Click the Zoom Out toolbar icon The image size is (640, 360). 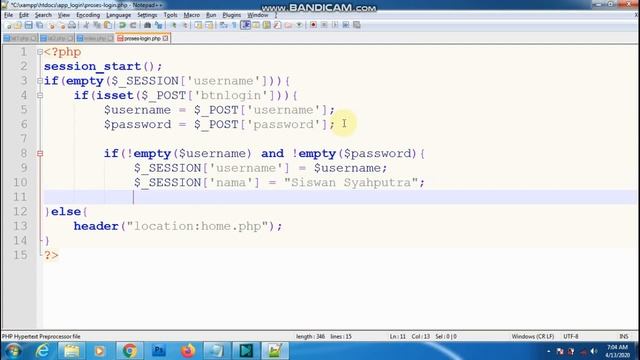point(184,25)
